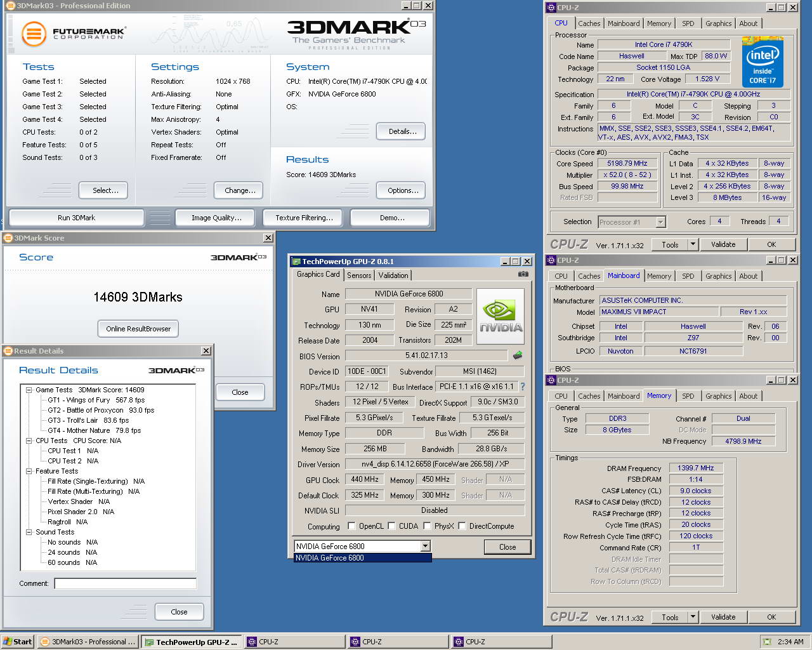The width and height of the screenshot is (812, 650).
Task: Enable the CUDA checkbox in GPU-Z
Action: pyautogui.click(x=392, y=526)
